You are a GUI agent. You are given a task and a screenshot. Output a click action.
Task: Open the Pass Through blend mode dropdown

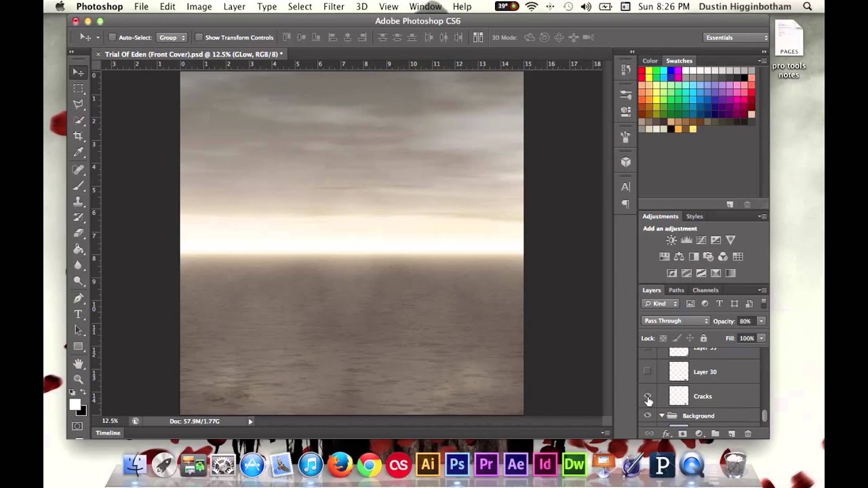[x=675, y=321]
